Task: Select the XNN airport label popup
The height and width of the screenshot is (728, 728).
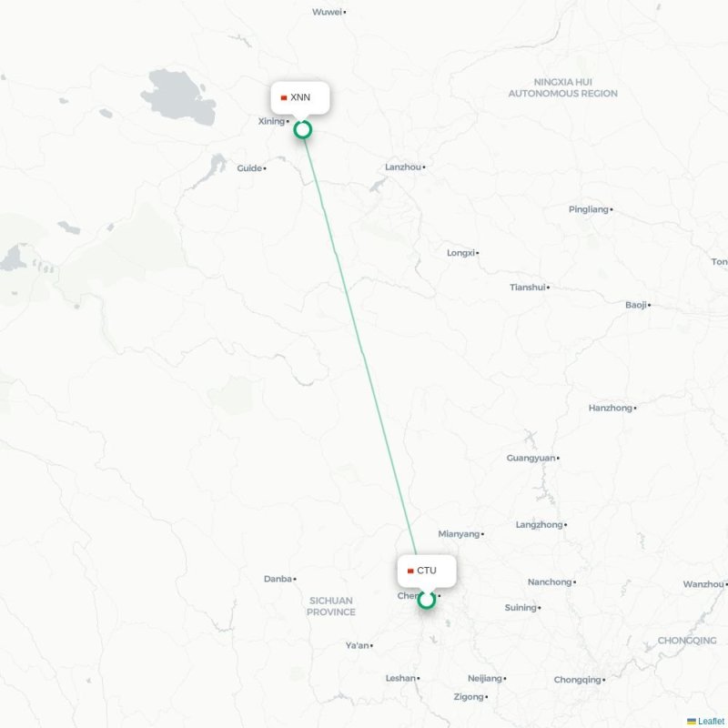Action: point(300,97)
